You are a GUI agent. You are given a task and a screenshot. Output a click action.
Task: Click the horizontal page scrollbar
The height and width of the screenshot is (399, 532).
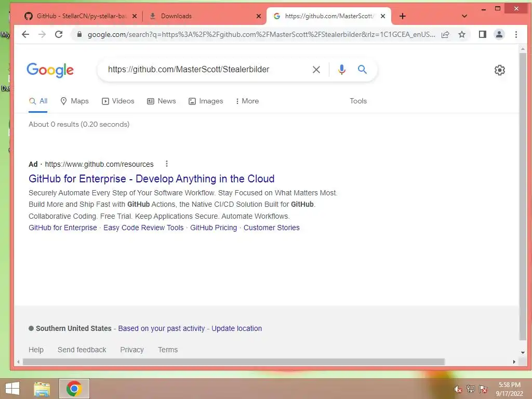point(234,362)
